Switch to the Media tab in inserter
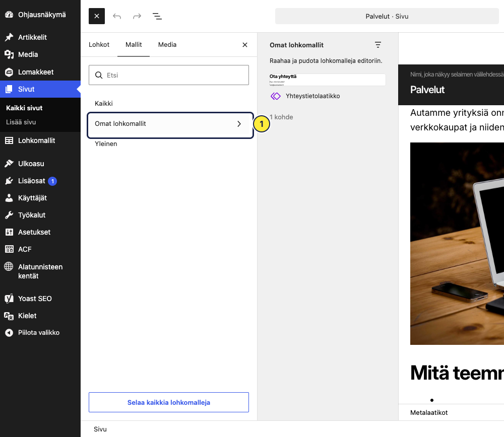 click(x=167, y=45)
